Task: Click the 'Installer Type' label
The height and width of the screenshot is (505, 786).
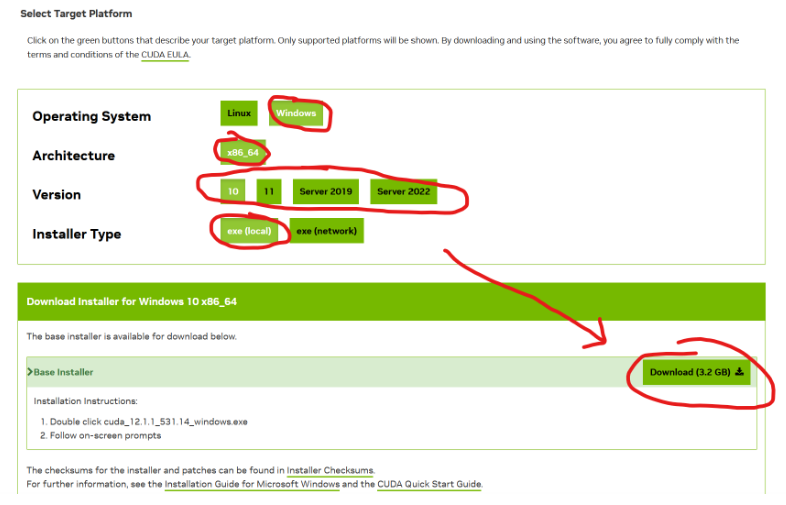Action: [x=77, y=234]
